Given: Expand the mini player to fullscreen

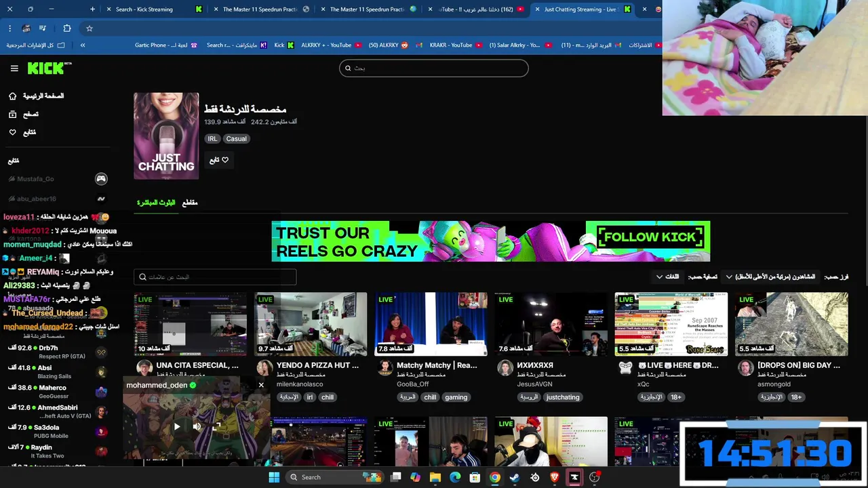Looking at the screenshot, I should click(216, 426).
